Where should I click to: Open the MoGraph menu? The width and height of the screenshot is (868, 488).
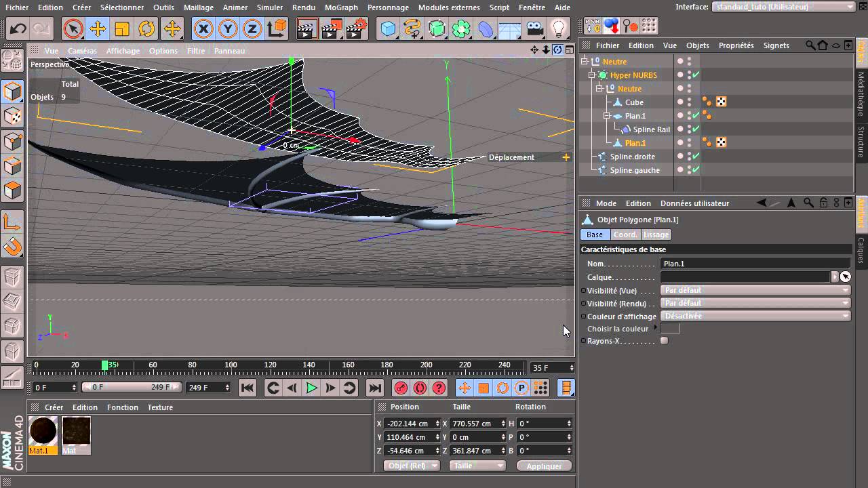pyautogui.click(x=341, y=7)
